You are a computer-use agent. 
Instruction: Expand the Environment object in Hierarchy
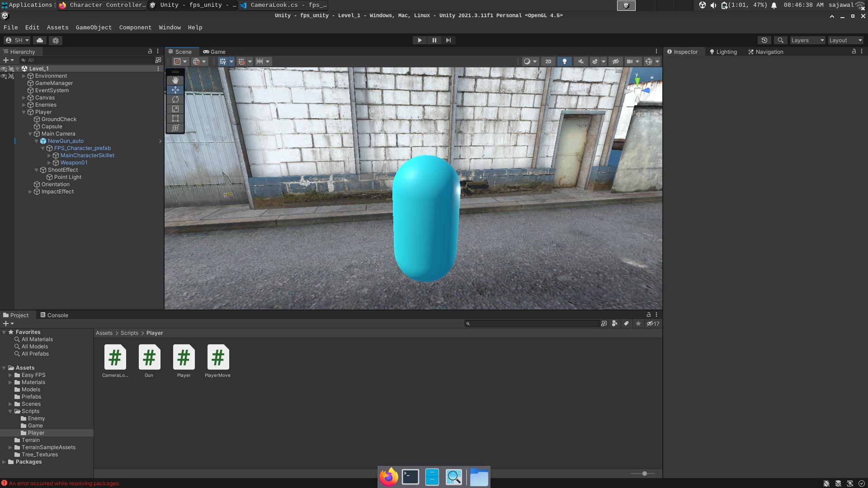24,76
